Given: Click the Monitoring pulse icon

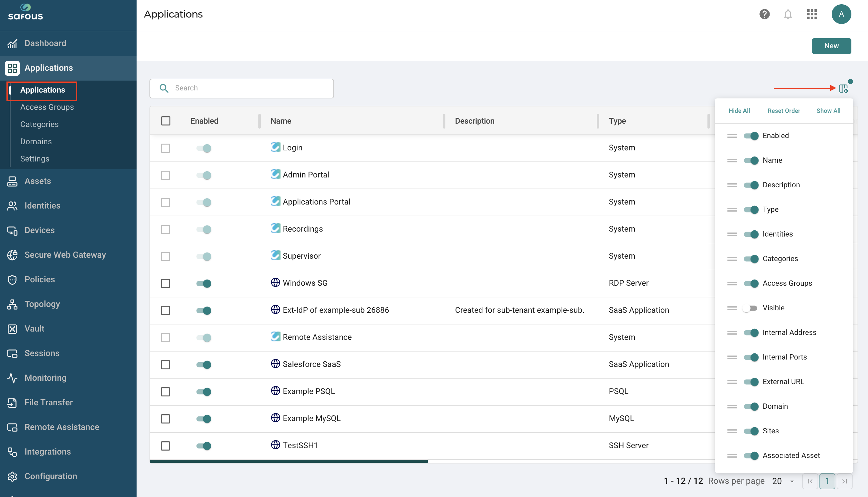Looking at the screenshot, I should click(12, 378).
